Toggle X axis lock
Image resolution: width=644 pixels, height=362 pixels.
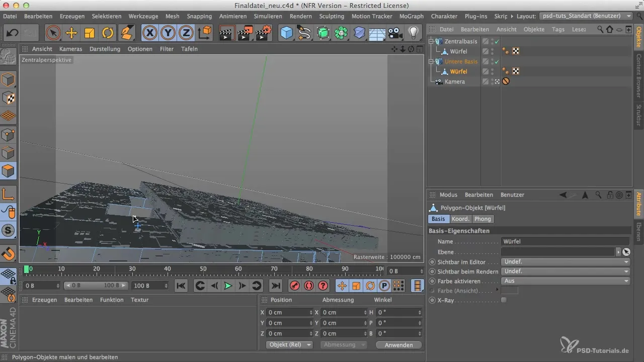150,33
